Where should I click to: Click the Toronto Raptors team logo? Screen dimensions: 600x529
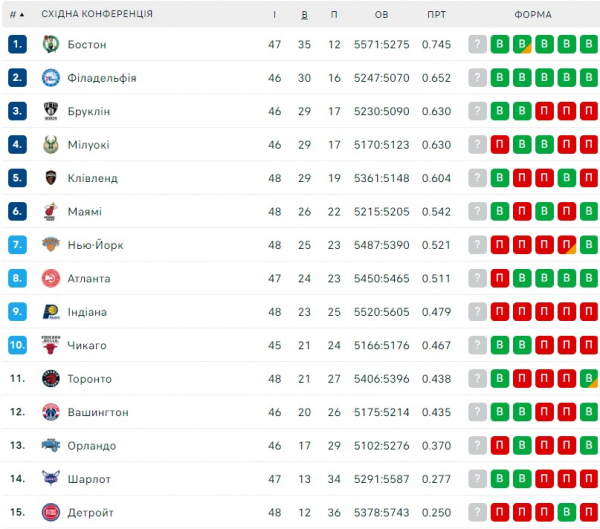[51, 379]
